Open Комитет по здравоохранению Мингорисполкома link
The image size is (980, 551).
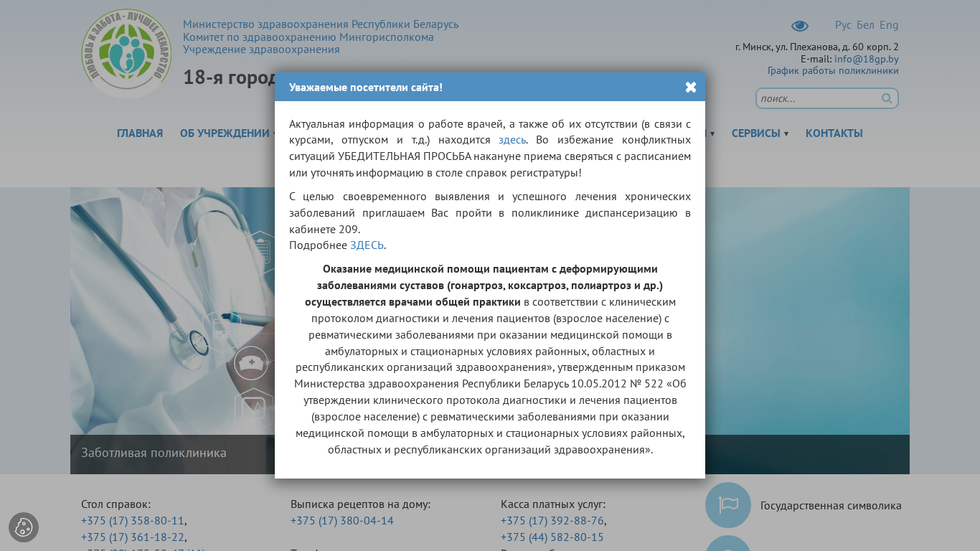pyautogui.click(x=308, y=37)
